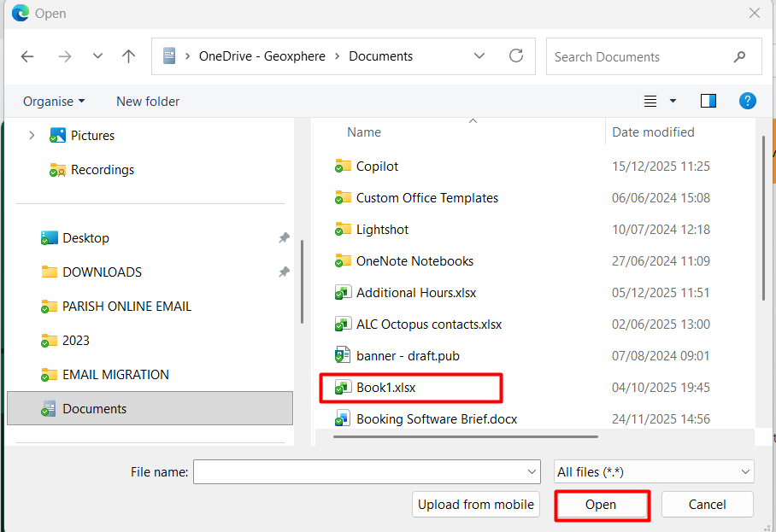Open the view layout options icon
776x532 pixels.
[650, 101]
